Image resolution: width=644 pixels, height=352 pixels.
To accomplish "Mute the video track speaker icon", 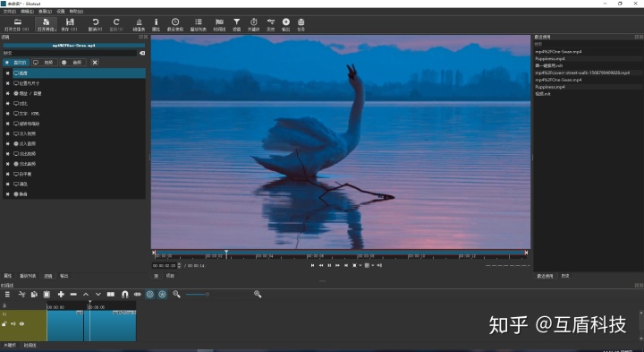I will [13, 324].
